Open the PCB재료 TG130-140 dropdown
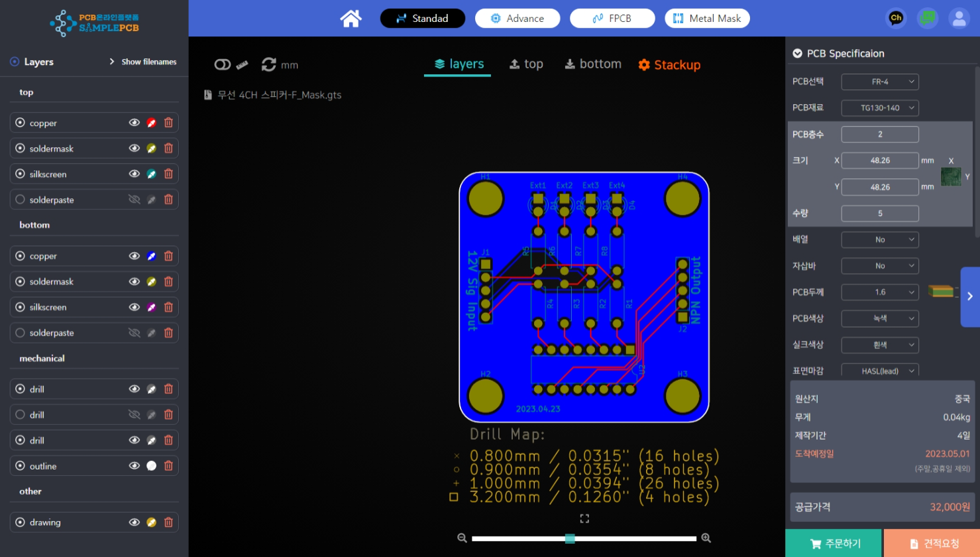The image size is (980, 557). 880,107
